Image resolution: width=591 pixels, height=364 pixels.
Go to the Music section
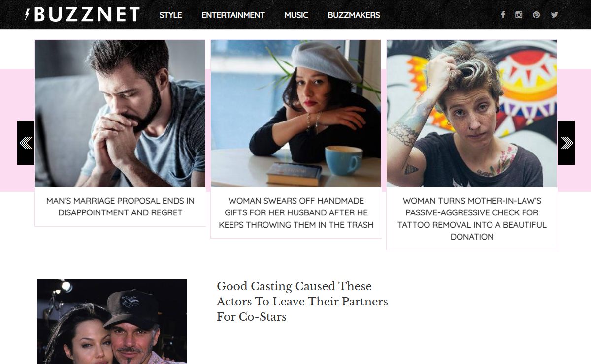(x=296, y=15)
